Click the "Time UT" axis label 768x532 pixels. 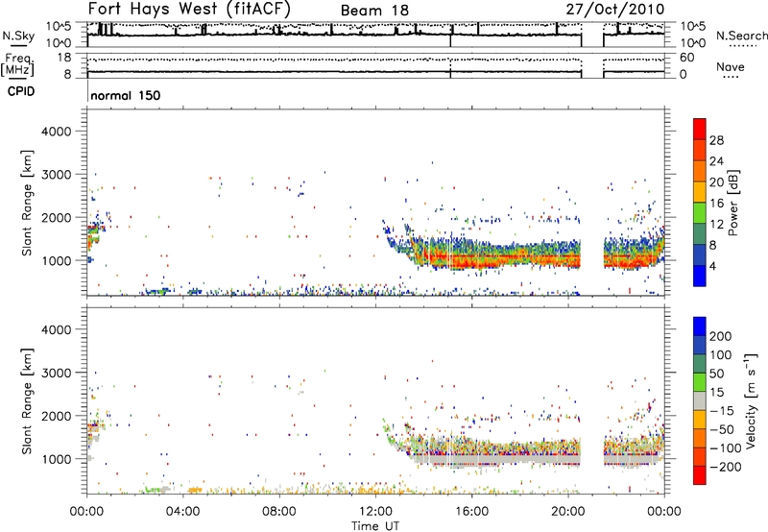[x=375, y=526]
